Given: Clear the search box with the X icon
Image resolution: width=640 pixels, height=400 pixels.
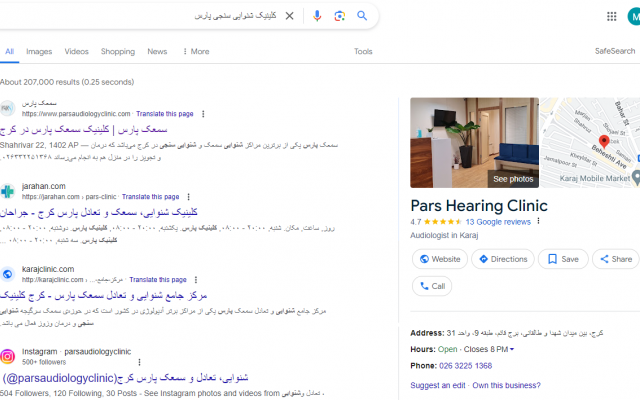Looking at the screenshot, I should coord(289,16).
